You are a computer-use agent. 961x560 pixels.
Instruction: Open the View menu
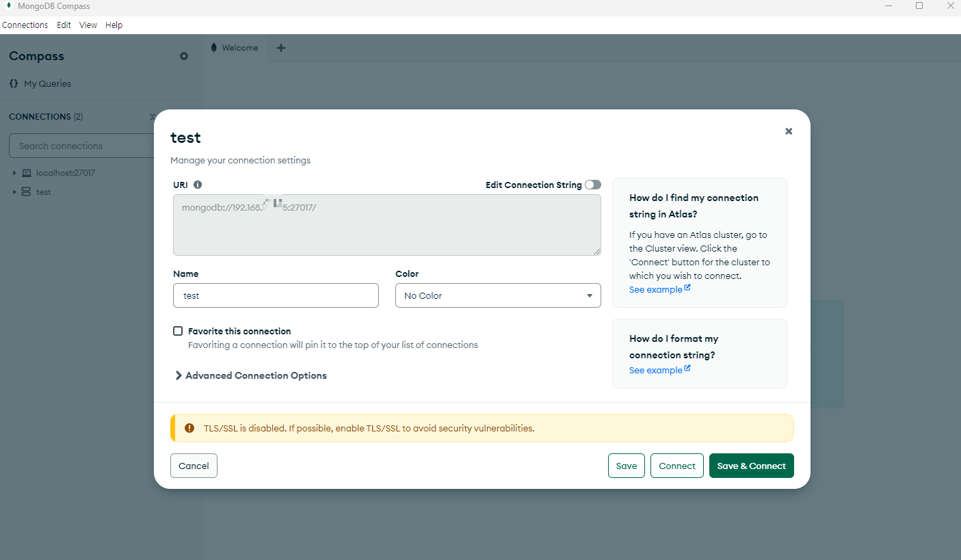(88, 25)
